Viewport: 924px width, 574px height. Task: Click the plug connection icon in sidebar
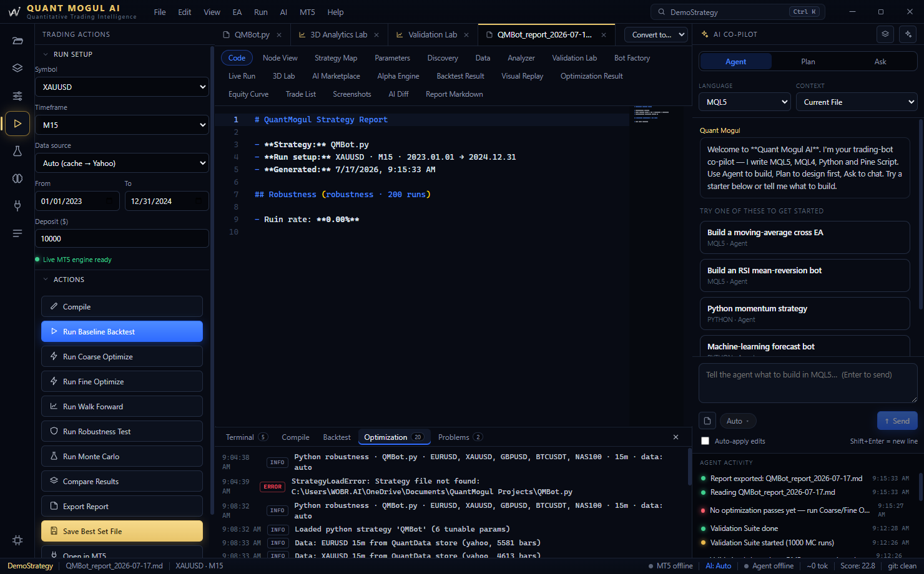[x=17, y=206]
